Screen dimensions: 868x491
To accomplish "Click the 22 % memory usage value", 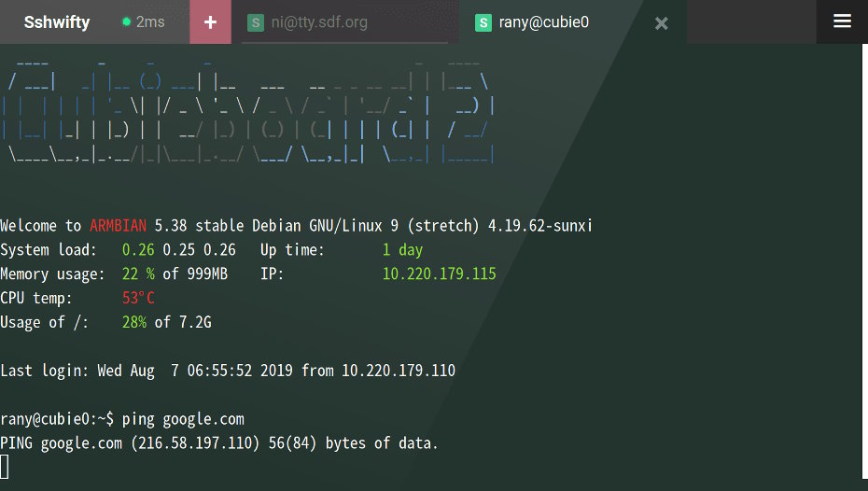I will 138,274.
